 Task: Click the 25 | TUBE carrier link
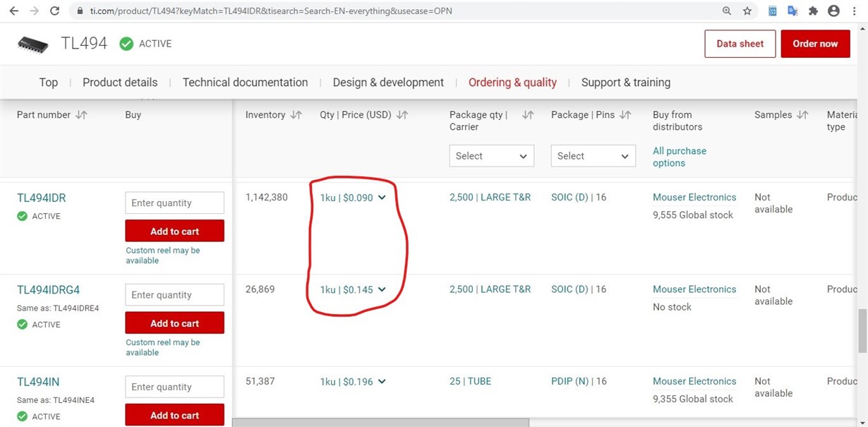pyautogui.click(x=470, y=381)
